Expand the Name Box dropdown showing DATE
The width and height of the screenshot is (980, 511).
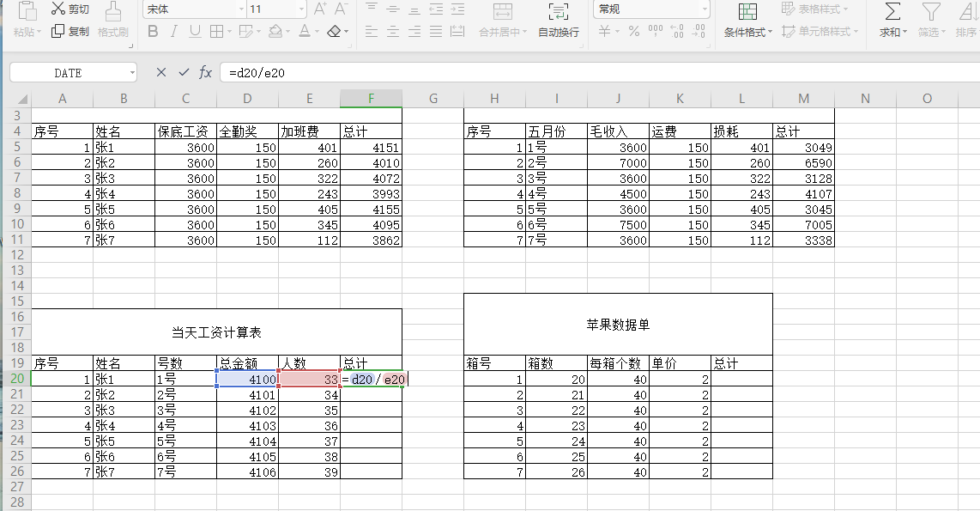coord(131,73)
